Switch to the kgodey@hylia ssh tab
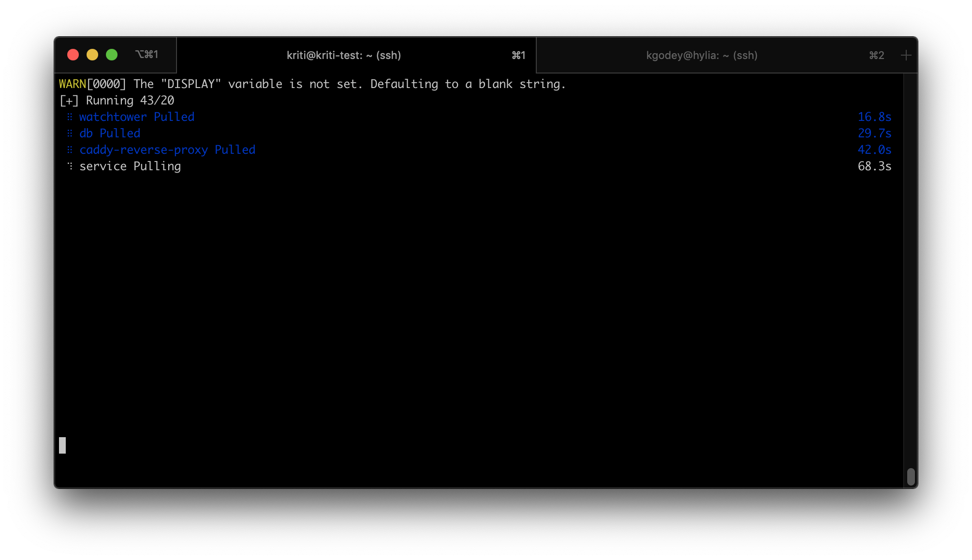The image size is (972, 560). [715, 55]
